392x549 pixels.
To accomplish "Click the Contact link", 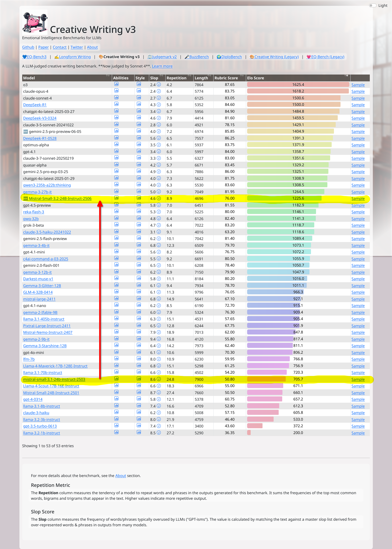I will coord(60,47).
